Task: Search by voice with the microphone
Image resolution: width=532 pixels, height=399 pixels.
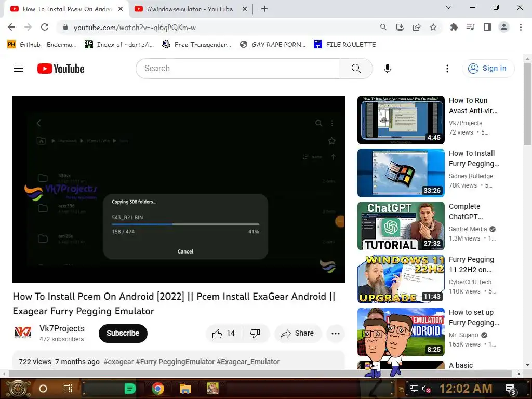Action: (388, 69)
